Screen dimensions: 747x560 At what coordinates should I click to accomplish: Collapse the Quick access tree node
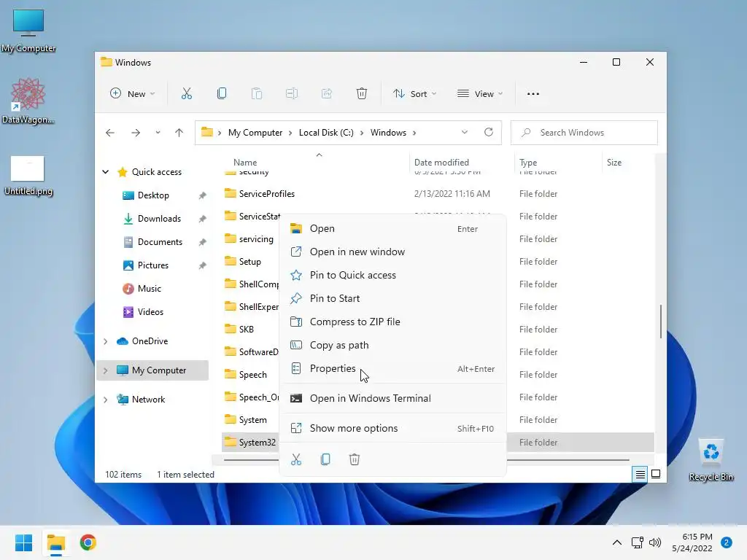tap(106, 172)
